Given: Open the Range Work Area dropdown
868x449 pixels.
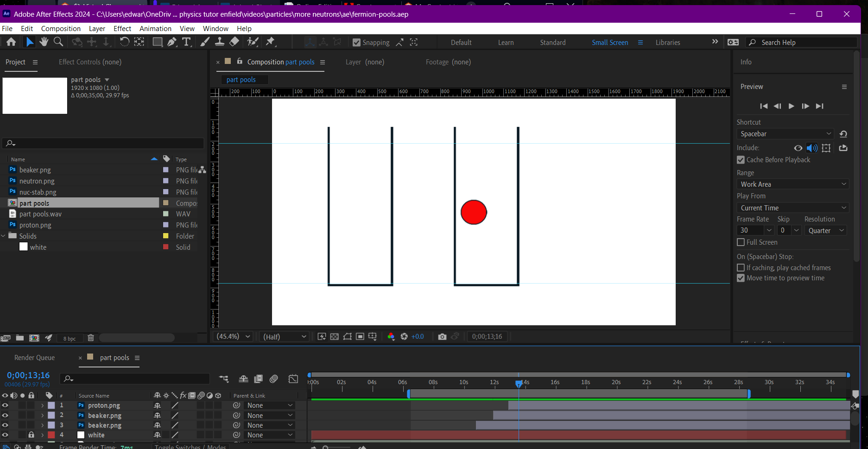Looking at the screenshot, I should (792, 184).
